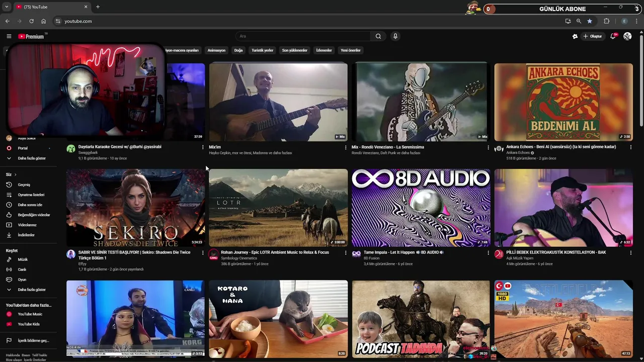Play the Kotaro & Hana otter thumbnail
Image resolution: width=644 pixels, height=362 pixels.
tap(278, 319)
